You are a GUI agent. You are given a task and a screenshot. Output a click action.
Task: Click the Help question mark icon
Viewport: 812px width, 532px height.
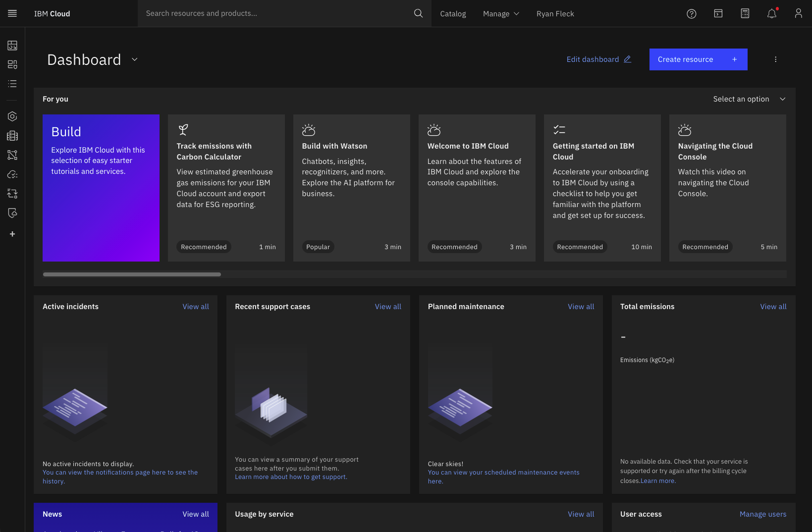click(x=692, y=14)
